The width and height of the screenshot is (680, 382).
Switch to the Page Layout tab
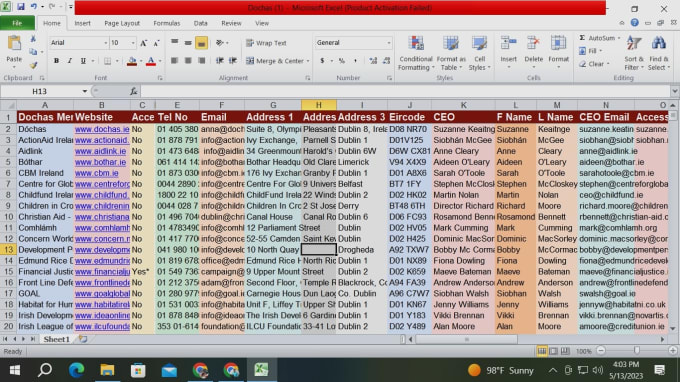click(122, 23)
